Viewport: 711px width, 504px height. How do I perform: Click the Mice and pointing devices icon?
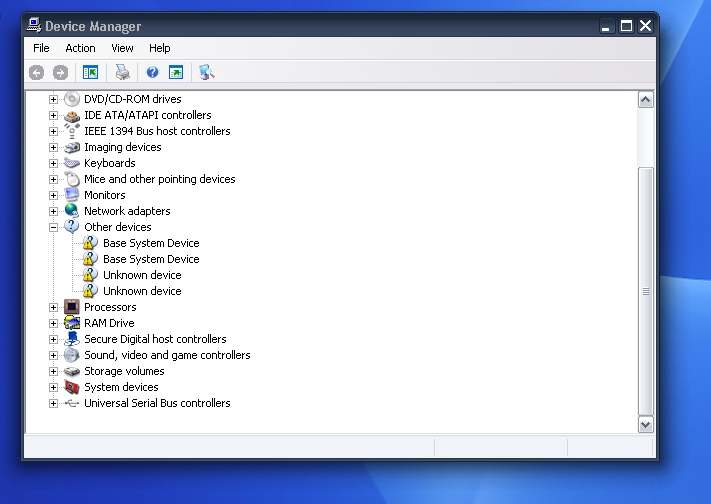pyautogui.click(x=72, y=179)
